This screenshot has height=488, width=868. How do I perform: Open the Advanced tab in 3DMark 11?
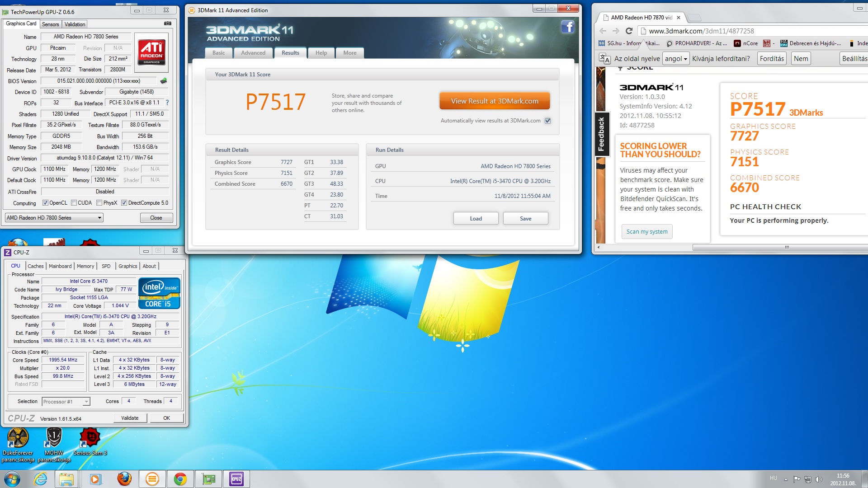253,53
